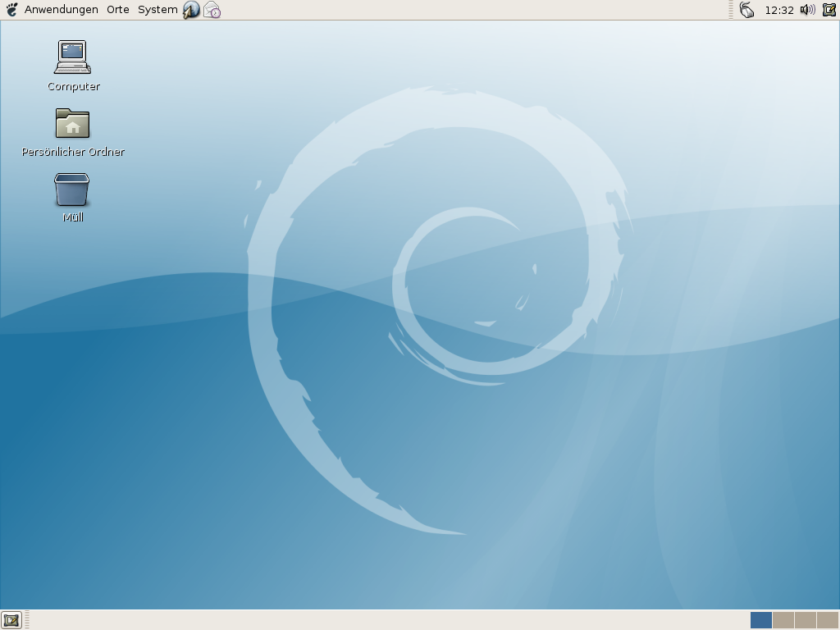The image size is (840, 630).
Task: Open the Evolution mail launcher icon
Action: 212,10
